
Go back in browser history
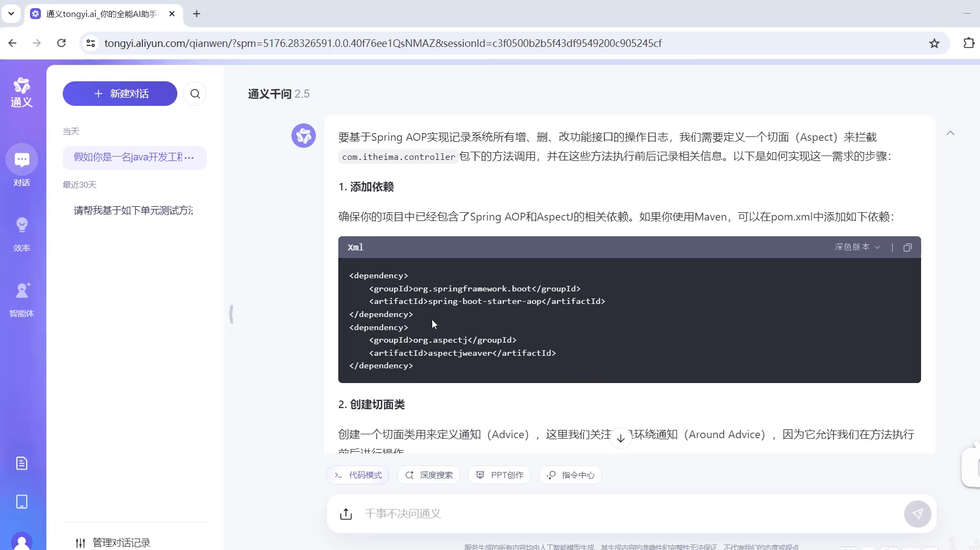(13, 43)
